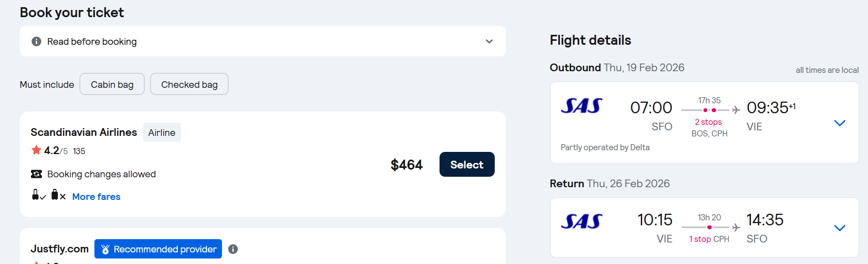Toggle the Checked bag filter
868x264 pixels.
coord(189,85)
